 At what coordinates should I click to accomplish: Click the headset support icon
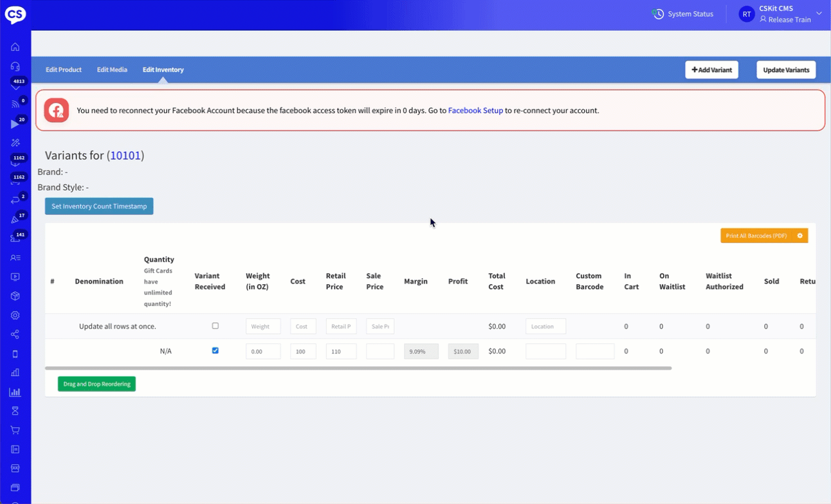pos(15,66)
